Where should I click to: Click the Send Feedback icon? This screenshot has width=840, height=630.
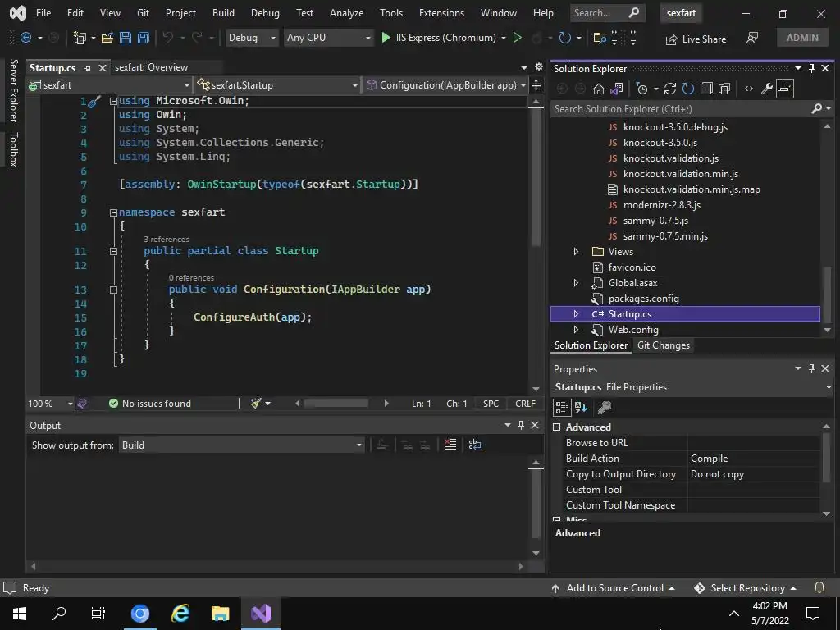[x=752, y=38]
